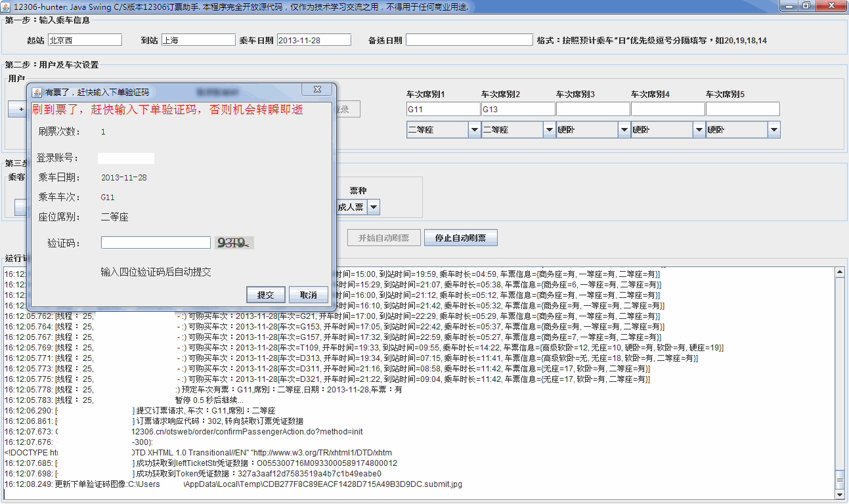Click the 开始自动刷票 button

coord(383,238)
